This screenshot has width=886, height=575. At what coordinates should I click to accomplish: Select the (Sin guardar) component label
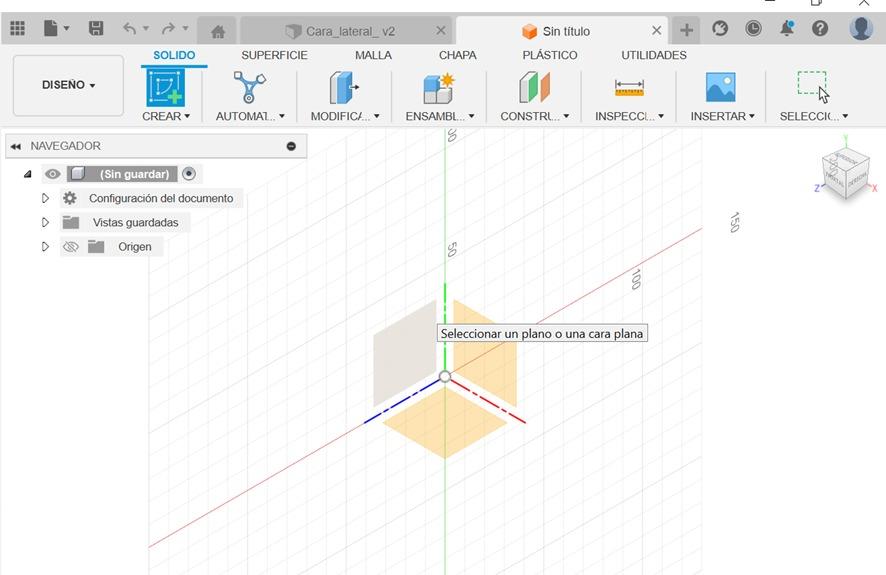[x=134, y=174]
